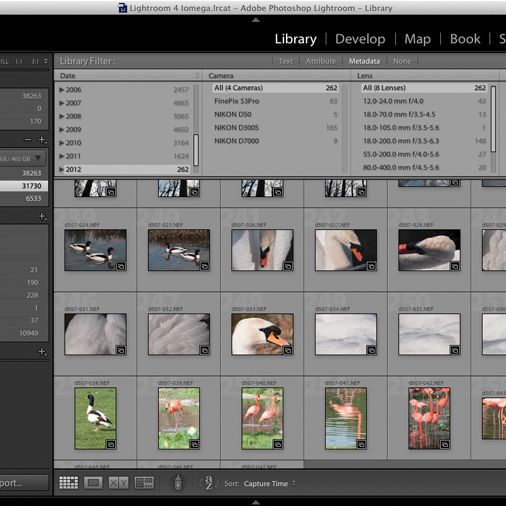Select the folder row with 31730 photos

pos(24,186)
